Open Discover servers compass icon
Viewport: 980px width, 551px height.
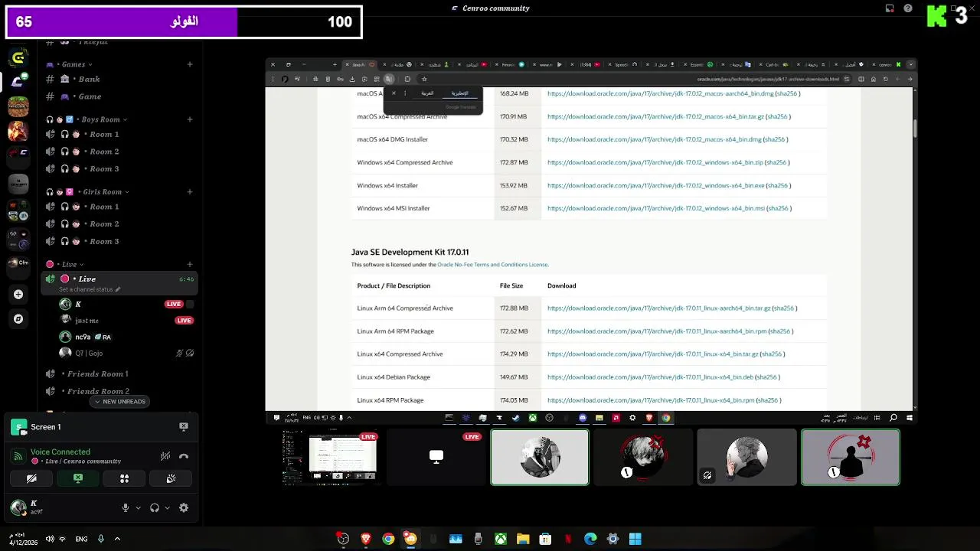click(x=18, y=319)
